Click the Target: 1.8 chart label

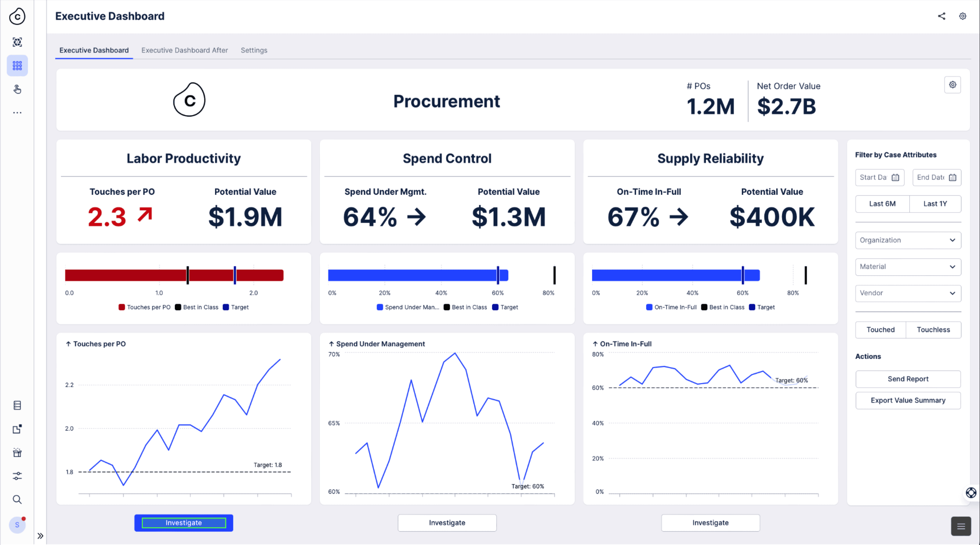[x=268, y=465]
